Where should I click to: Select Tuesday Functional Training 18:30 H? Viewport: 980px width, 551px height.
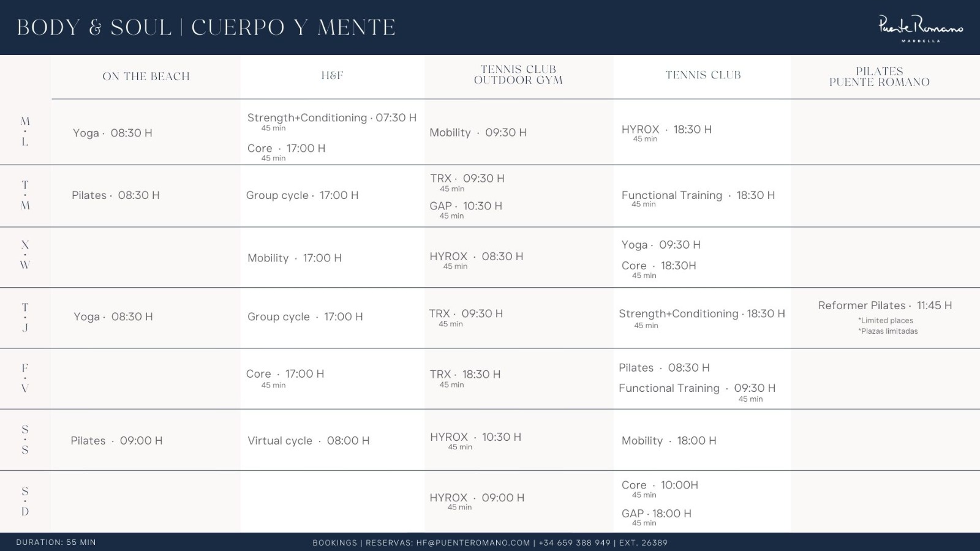pyautogui.click(x=698, y=195)
